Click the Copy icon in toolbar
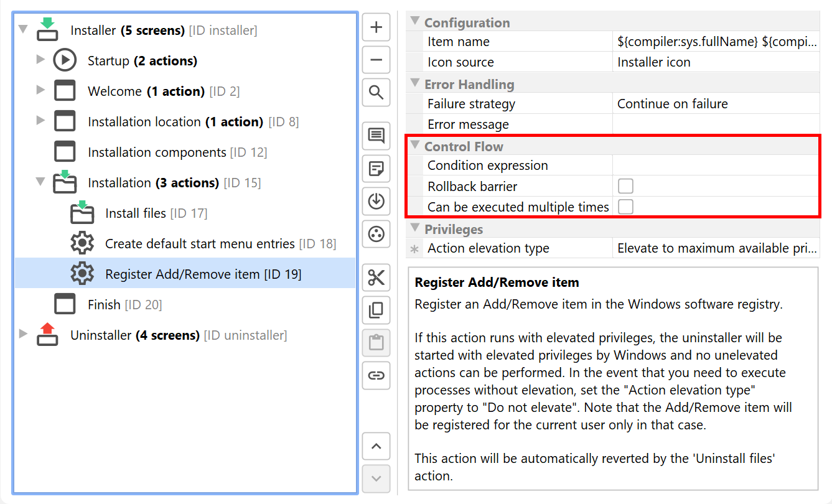 (376, 310)
